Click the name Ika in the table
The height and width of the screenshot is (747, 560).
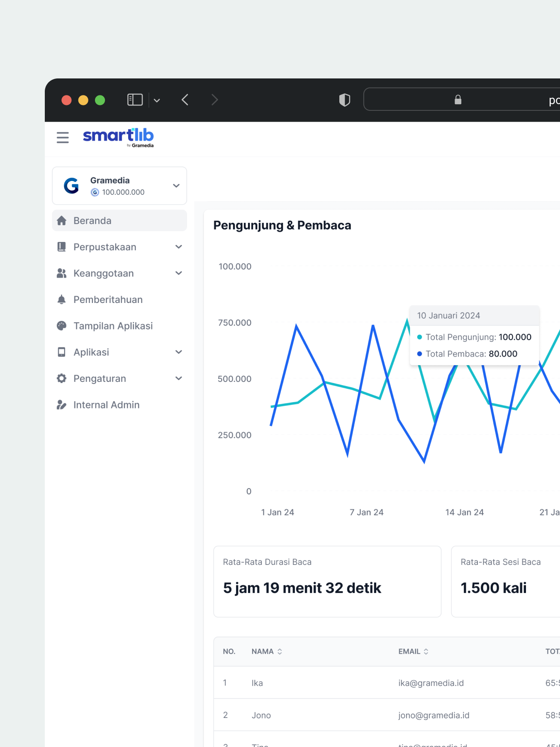click(x=257, y=683)
